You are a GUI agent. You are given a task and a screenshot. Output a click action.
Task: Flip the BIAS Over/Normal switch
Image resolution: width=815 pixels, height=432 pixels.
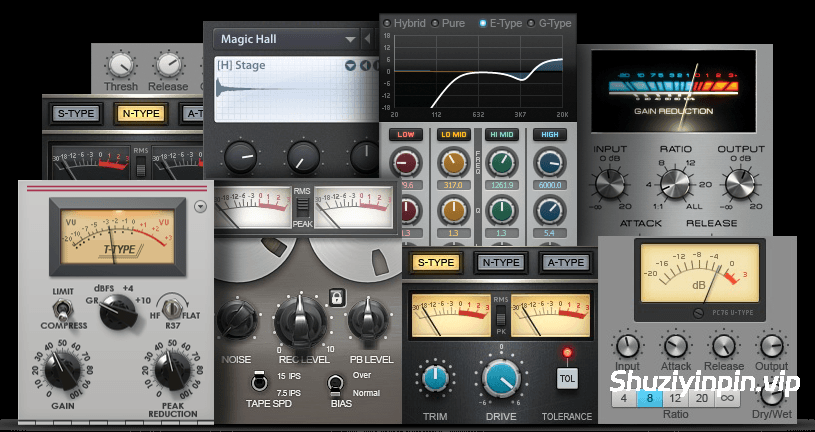point(334,385)
